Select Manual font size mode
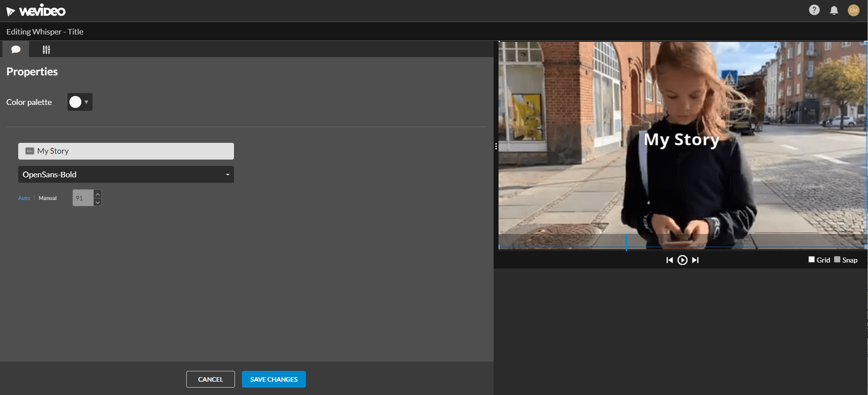Screen dimensions: 868x395 (48, 198)
